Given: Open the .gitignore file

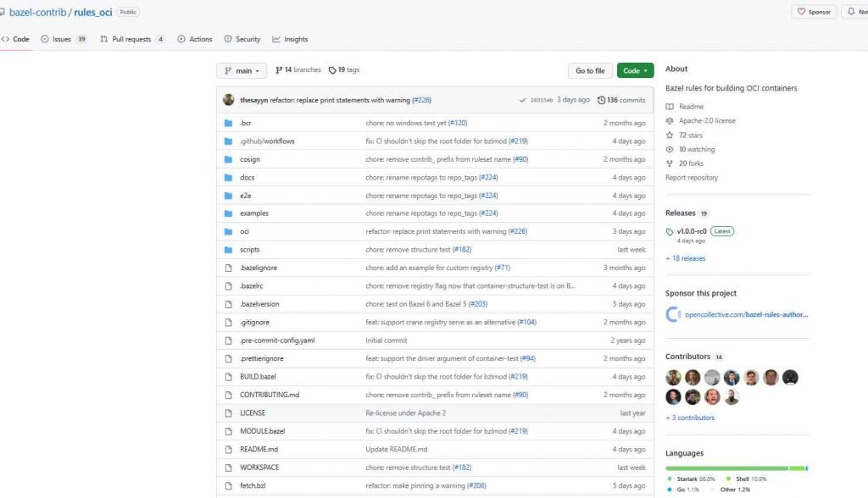Looking at the screenshot, I should pyautogui.click(x=254, y=323).
